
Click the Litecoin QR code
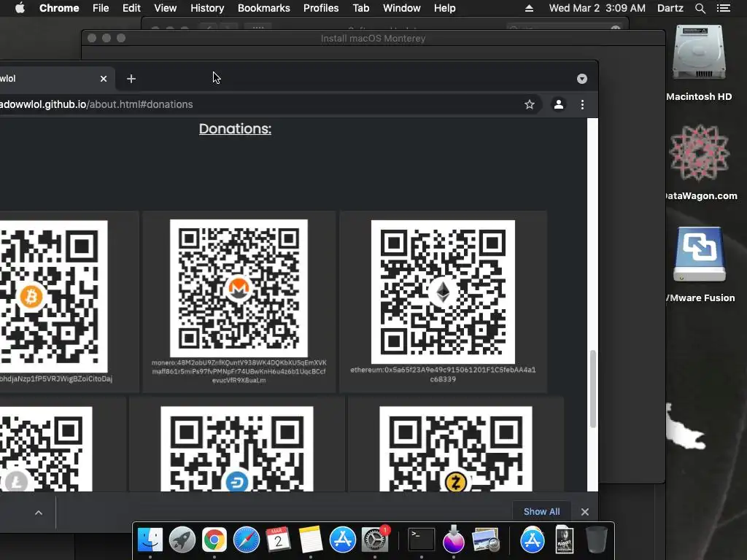(x=46, y=449)
